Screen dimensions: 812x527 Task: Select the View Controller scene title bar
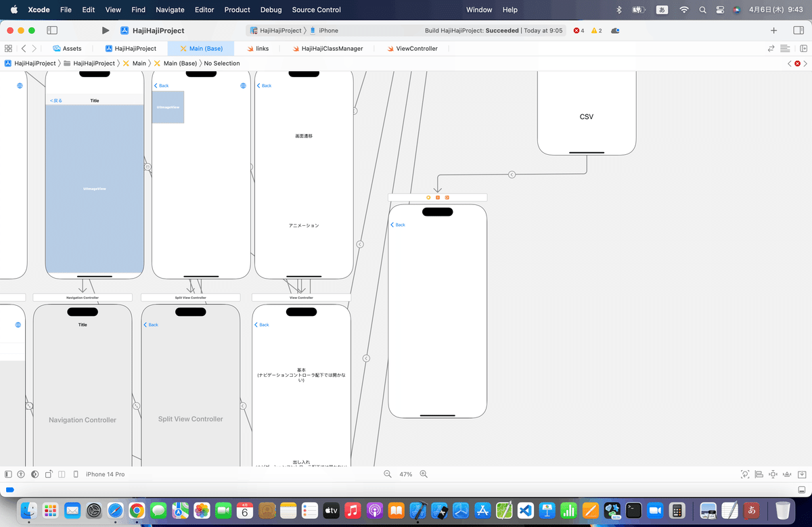(301, 298)
